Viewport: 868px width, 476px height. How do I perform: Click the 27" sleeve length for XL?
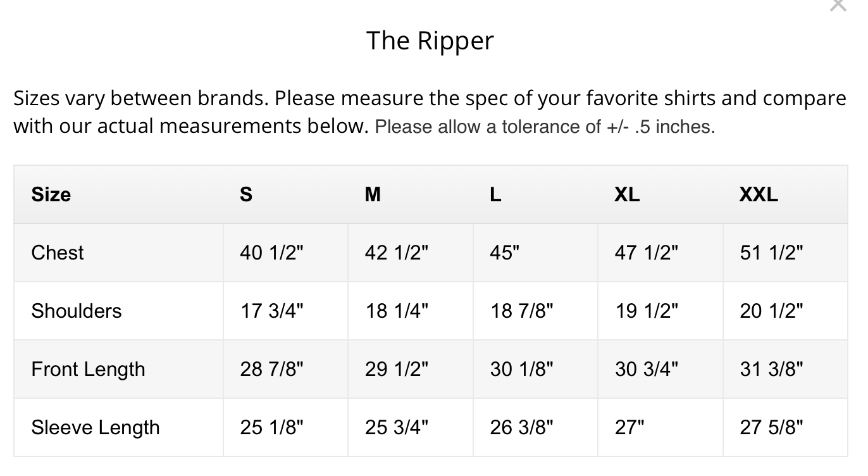click(x=629, y=427)
